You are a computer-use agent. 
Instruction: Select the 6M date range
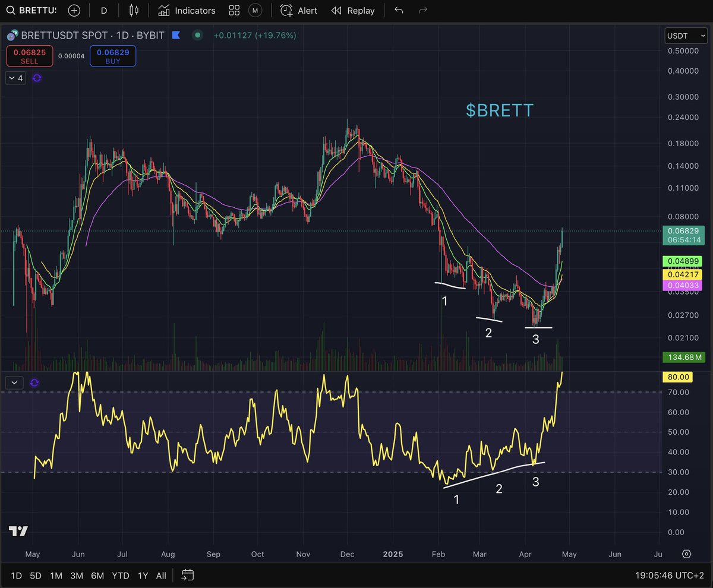pyautogui.click(x=97, y=576)
